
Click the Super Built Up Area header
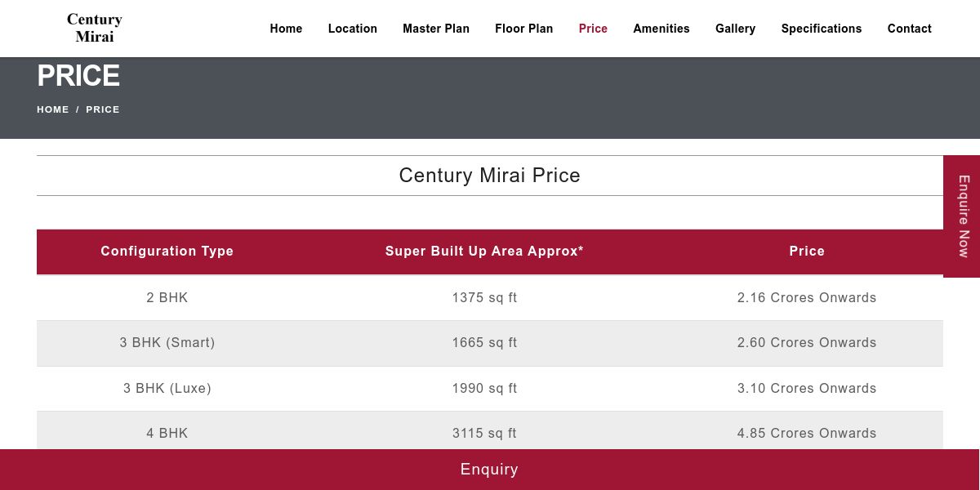[484, 252]
